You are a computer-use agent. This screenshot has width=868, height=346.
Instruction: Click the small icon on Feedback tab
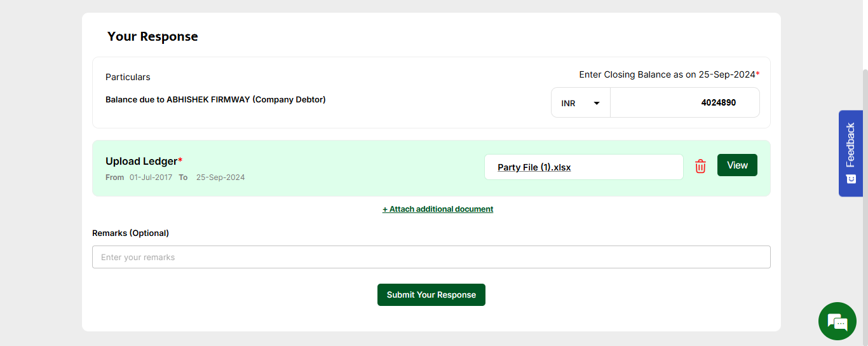pyautogui.click(x=850, y=179)
